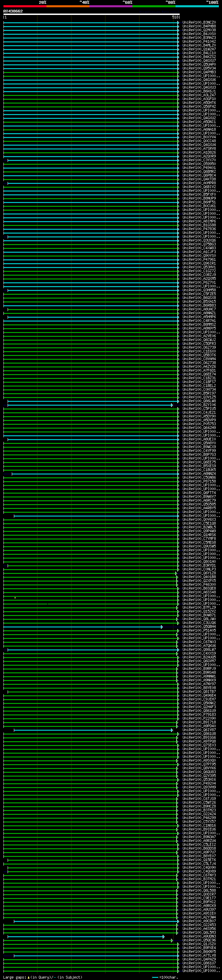Click UniRef100_C1BEL2 label
The height and width of the screenshot is (980, 222).
(x=199, y=386)
